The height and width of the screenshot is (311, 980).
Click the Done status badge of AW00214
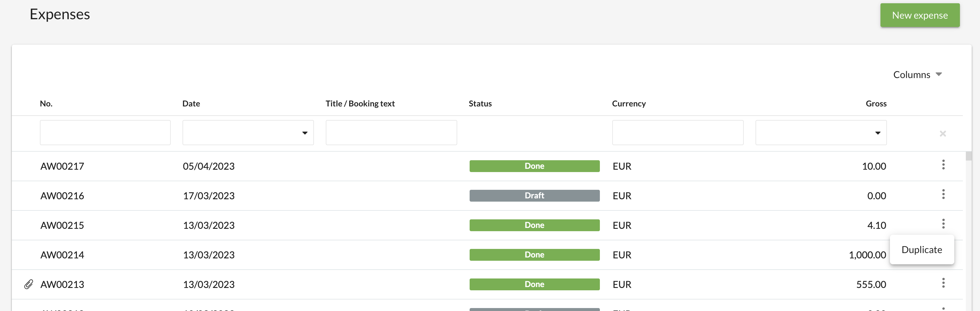point(534,255)
